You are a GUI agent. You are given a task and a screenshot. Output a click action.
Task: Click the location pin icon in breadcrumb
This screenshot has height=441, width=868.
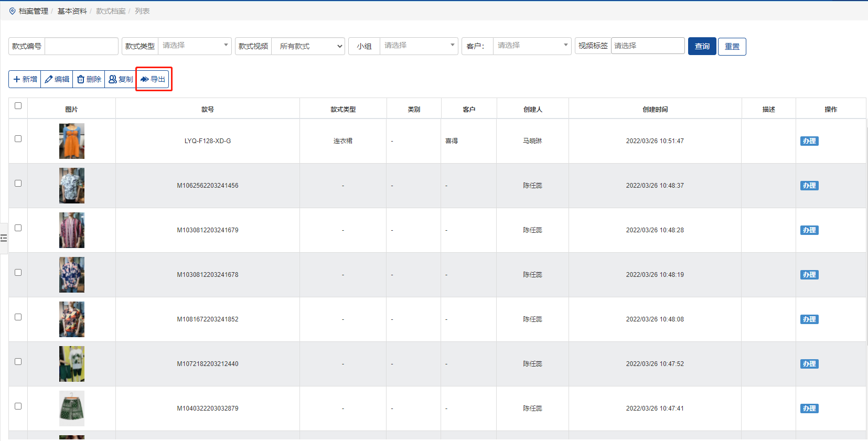[13, 11]
